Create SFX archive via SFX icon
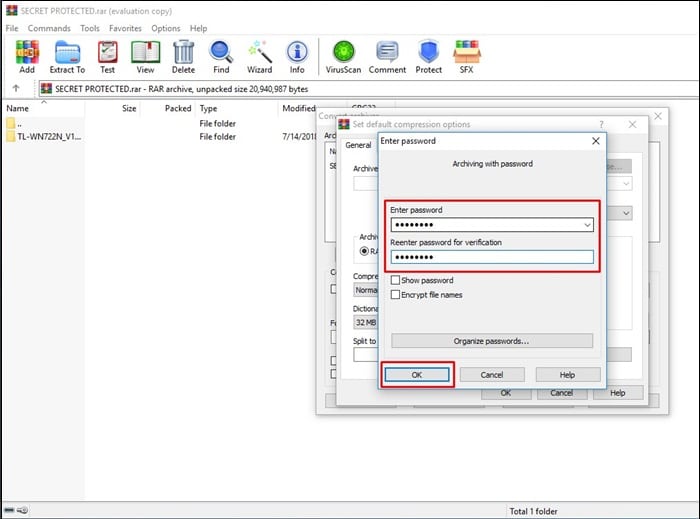 (467, 56)
